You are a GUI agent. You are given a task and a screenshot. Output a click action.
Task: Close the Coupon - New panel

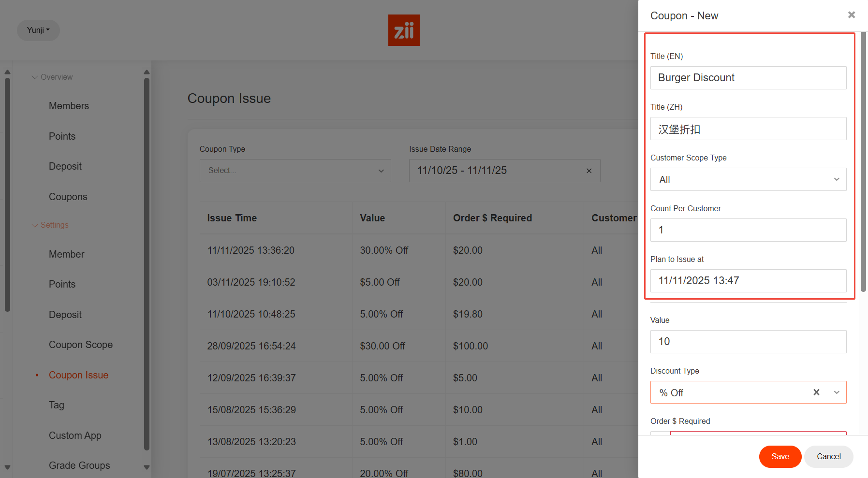pyautogui.click(x=852, y=15)
